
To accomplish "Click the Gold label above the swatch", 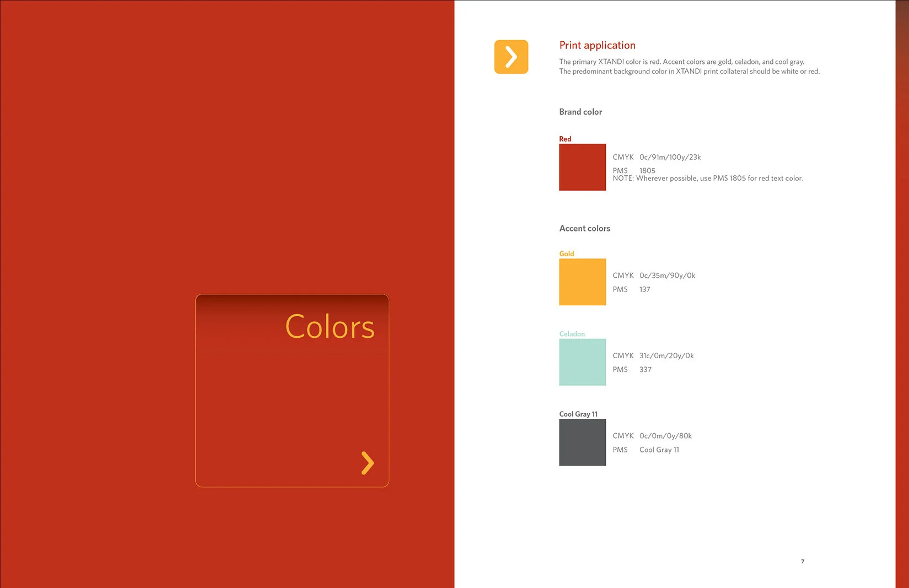I will pos(567,253).
